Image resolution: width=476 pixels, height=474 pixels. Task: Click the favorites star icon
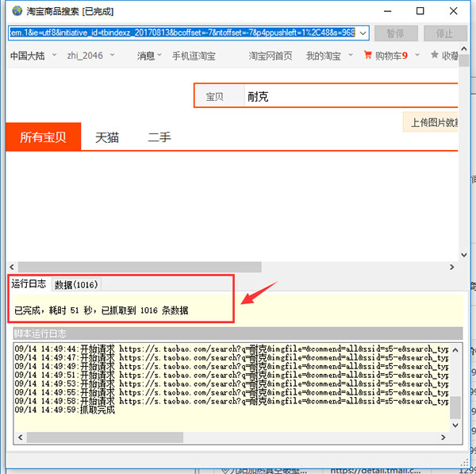pos(435,55)
